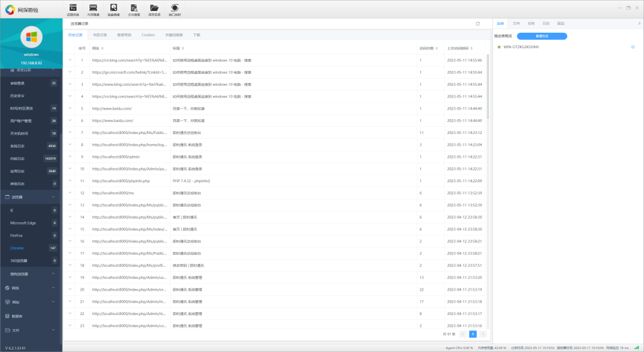
Task: Open the downloads tab
Action: [x=197, y=35]
